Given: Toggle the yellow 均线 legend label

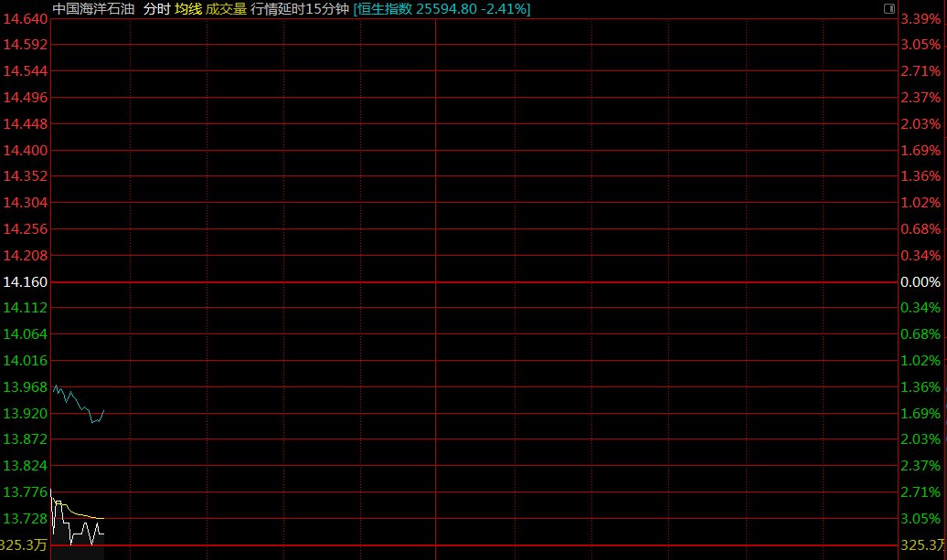Looking at the screenshot, I should [x=188, y=8].
